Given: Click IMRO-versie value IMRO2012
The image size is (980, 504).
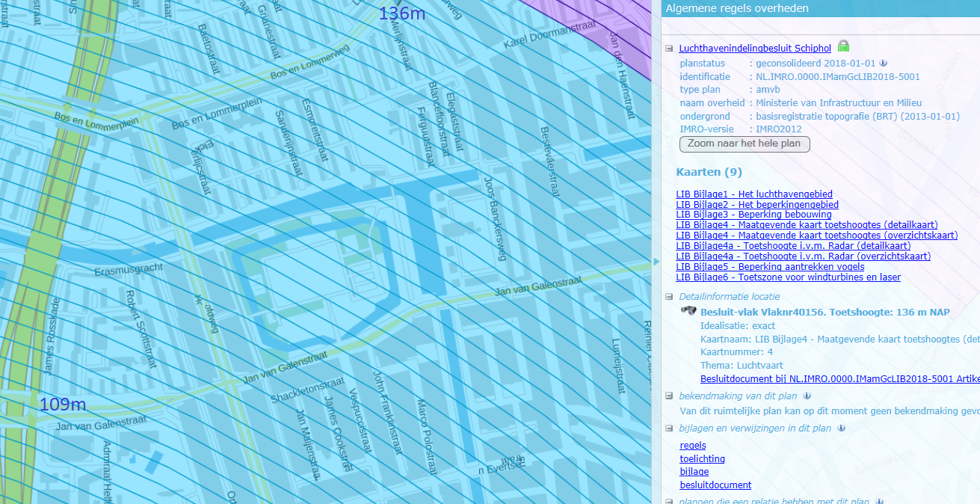Looking at the screenshot, I should [x=778, y=129].
